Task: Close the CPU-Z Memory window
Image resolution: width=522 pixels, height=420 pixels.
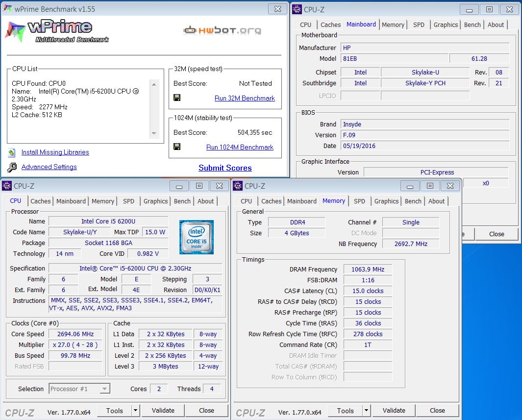Action: pos(450,186)
